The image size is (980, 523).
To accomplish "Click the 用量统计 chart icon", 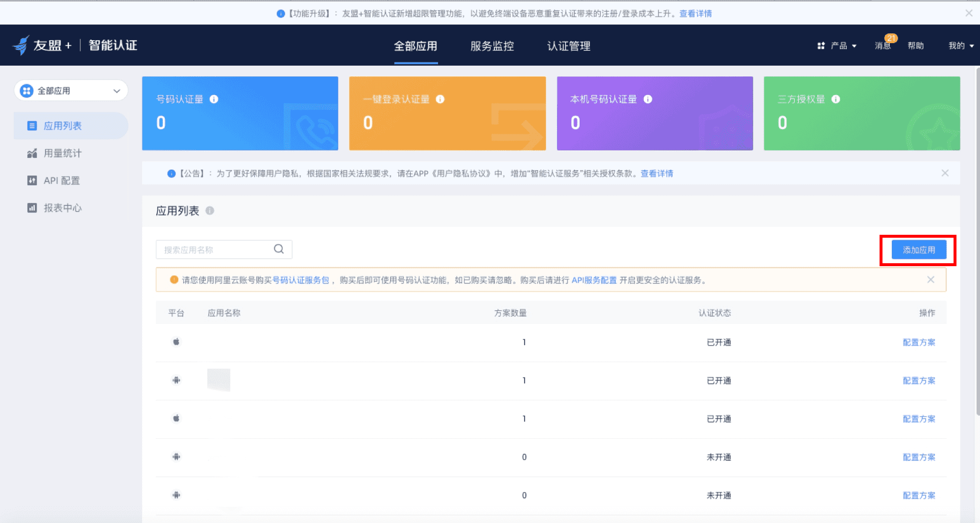I will pyautogui.click(x=32, y=153).
